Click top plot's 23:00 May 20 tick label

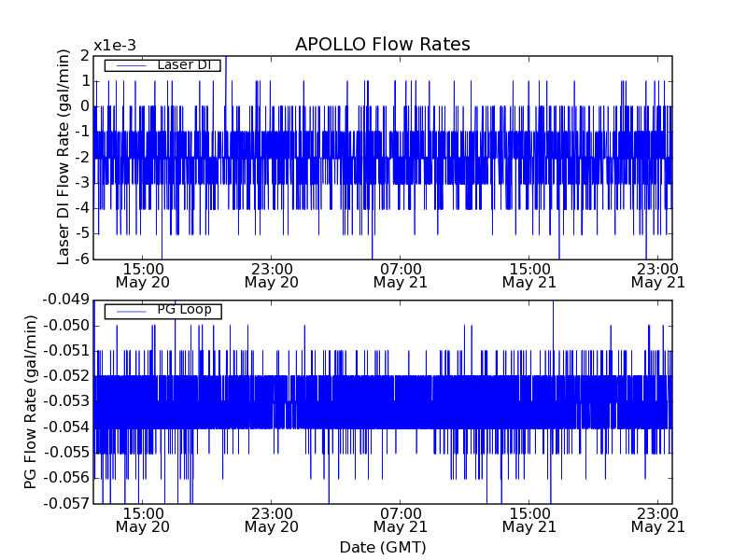coord(271,274)
